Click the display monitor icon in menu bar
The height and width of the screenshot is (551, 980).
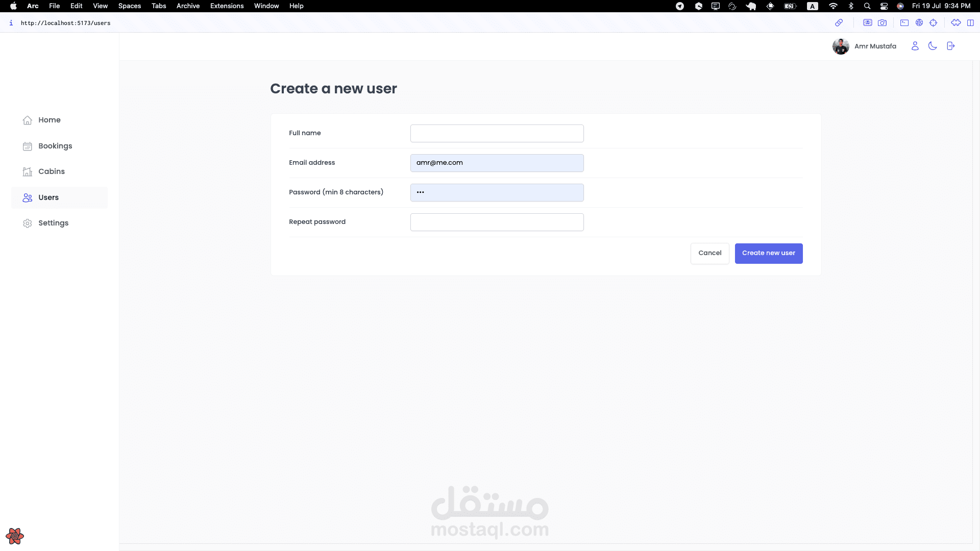pos(716,6)
